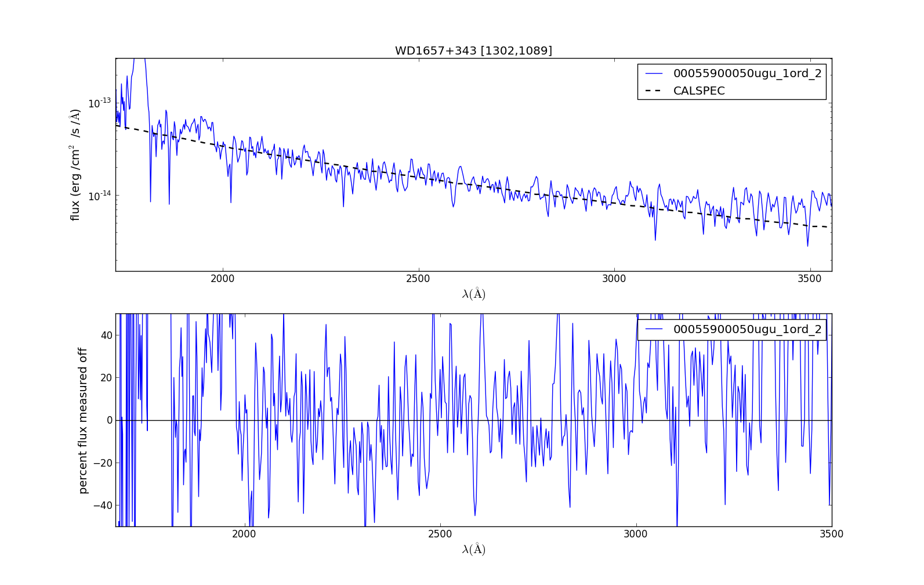Click the 2000 tick label on the top plot
The image size is (924, 585).
223,279
